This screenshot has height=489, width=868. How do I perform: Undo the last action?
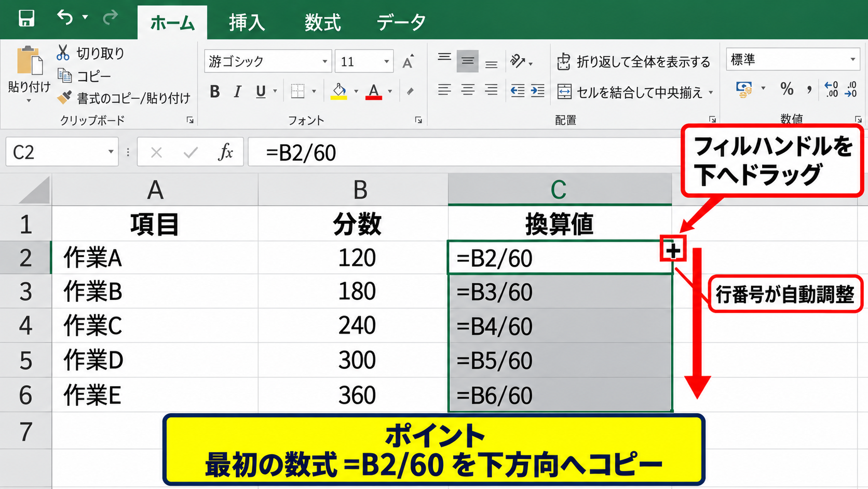point(65,18)
